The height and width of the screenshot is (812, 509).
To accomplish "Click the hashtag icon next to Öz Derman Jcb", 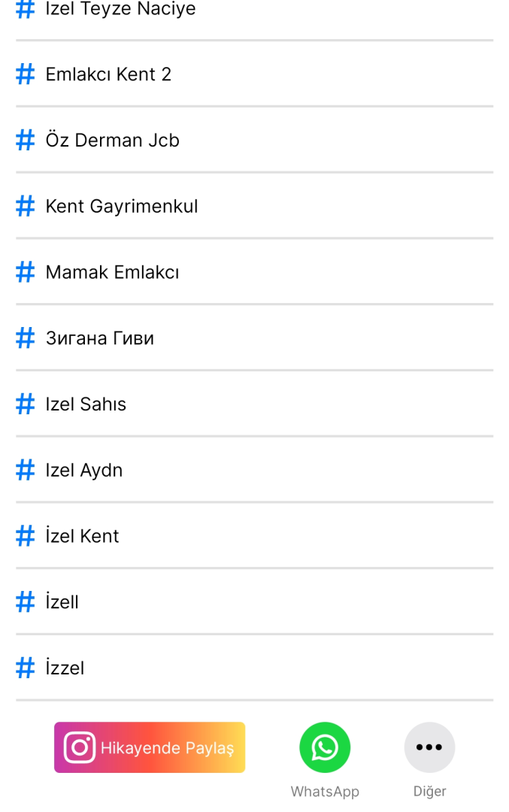I will 26,141.
